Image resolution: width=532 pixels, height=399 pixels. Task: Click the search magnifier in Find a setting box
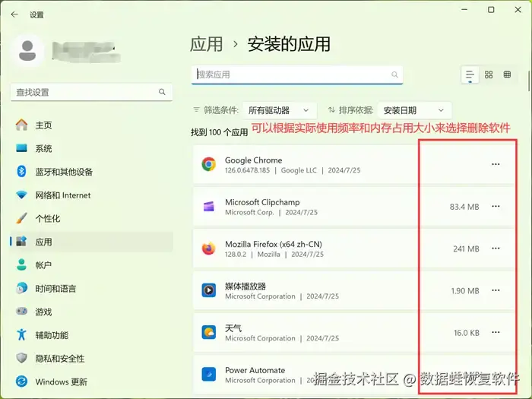click(x=162, y=92)
